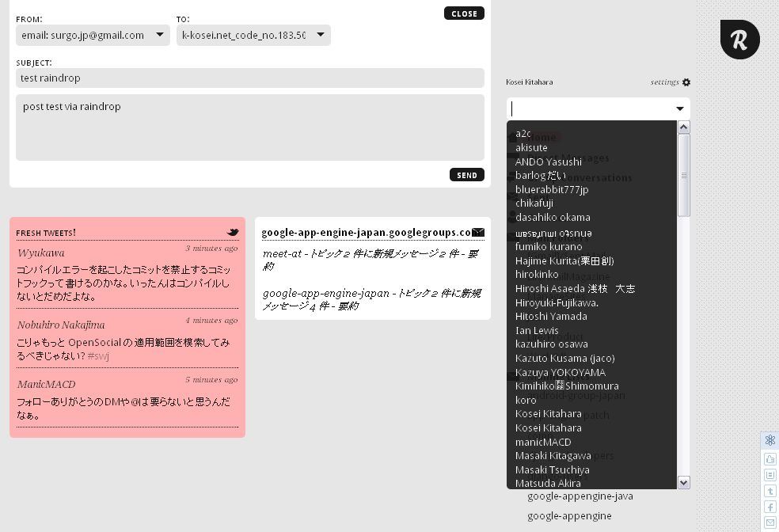
Task: Click the "5 minutes ago" timestamp
Action: (211, 379)
